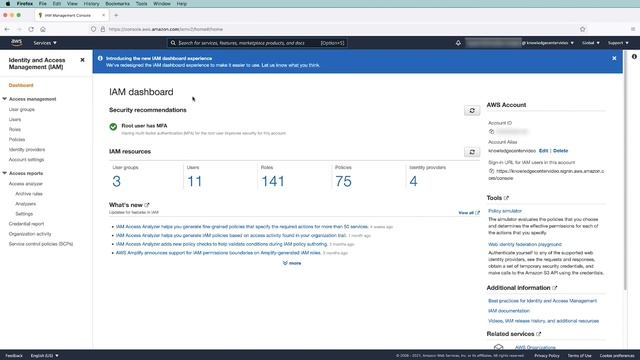This screenshot has width=640, height=360.
Task: Bookmark this page with the star icon
Action: [582, 29]
